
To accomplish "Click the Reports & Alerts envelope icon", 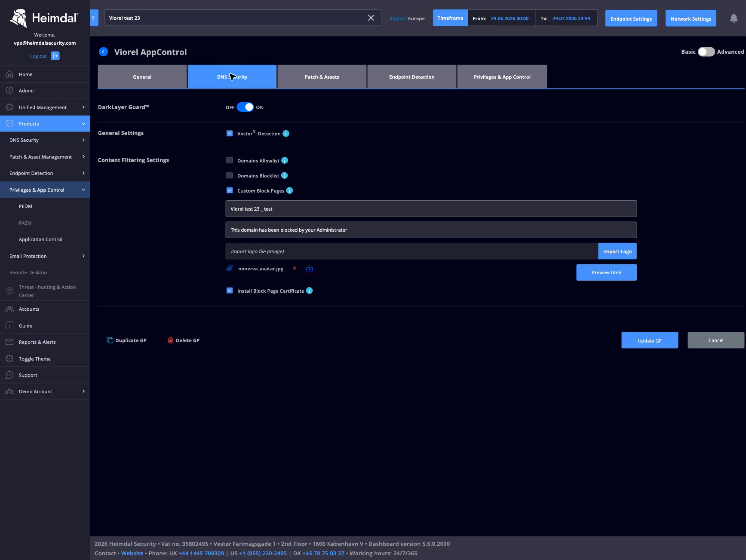I will click(9, 342).
